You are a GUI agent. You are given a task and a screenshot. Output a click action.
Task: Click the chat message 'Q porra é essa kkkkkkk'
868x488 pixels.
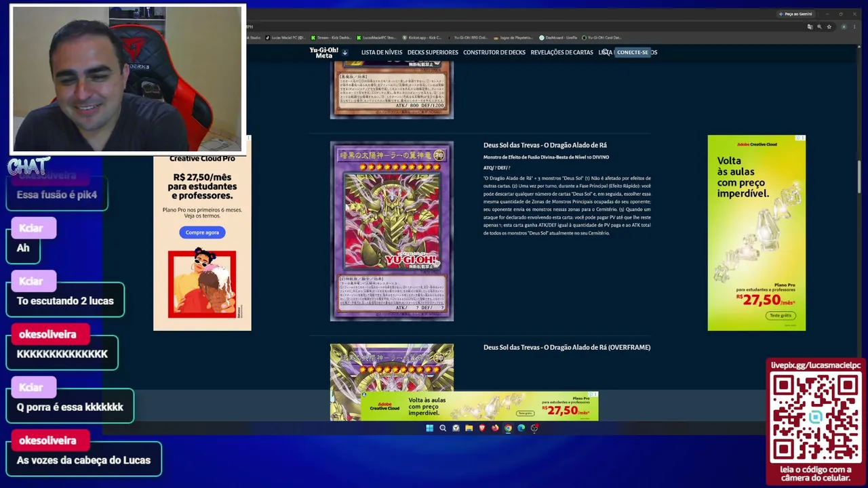[x=70, y=407]
